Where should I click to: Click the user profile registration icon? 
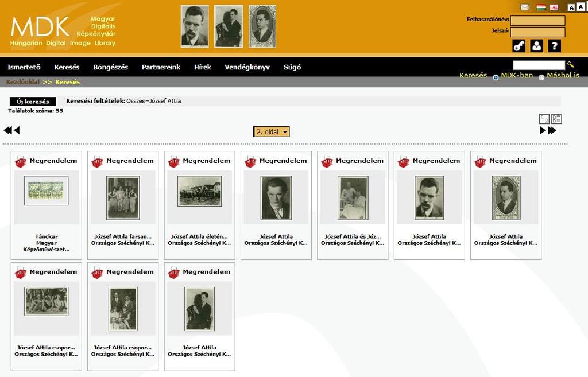tap(537, 46)
